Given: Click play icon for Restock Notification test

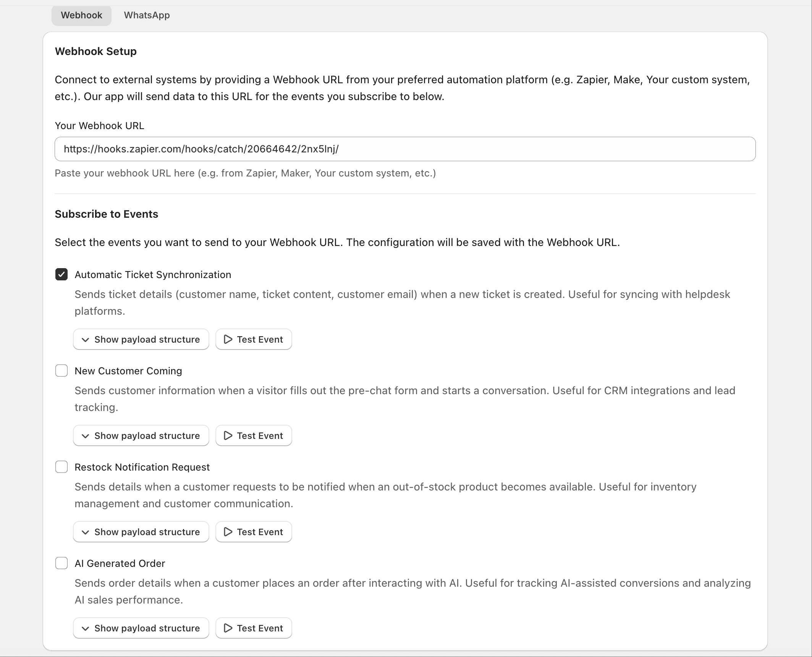Looking at the screenshot, I should coord(228,532).
